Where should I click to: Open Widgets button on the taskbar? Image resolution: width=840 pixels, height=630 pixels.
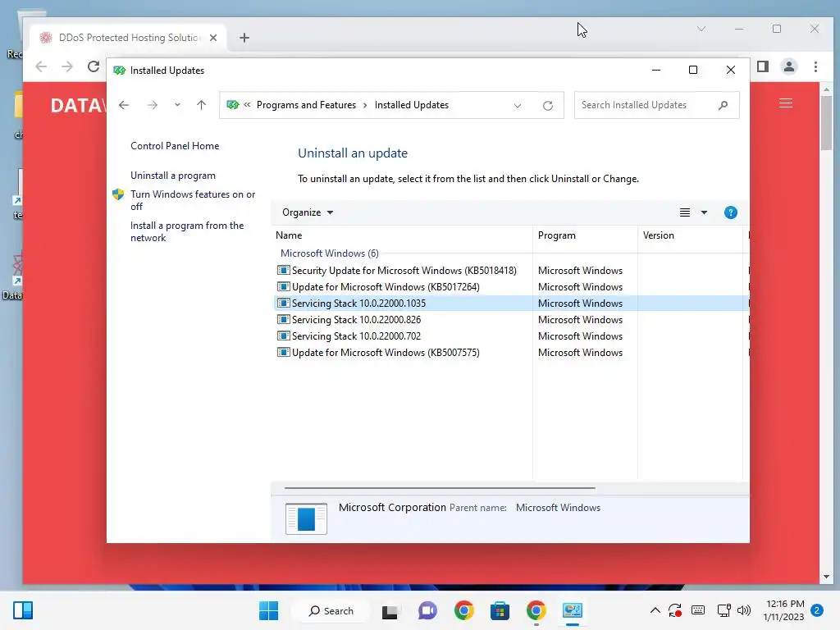pyautogui.click(x=23, y=610)
